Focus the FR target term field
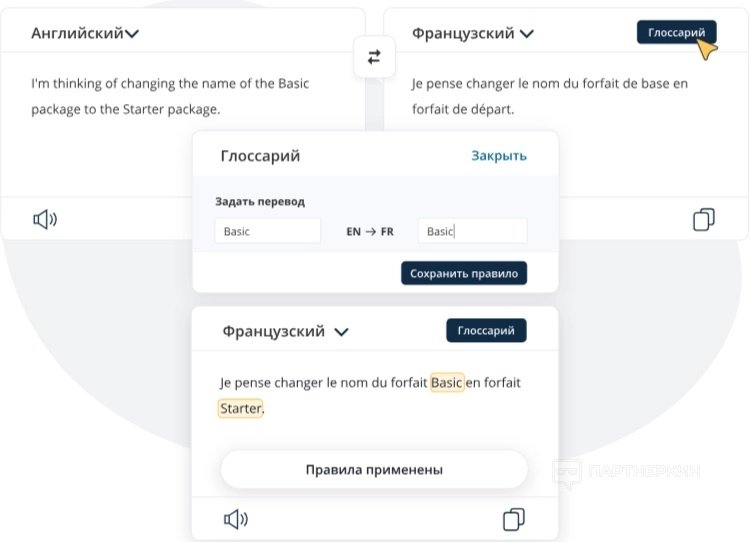 (x=472, y=231)
